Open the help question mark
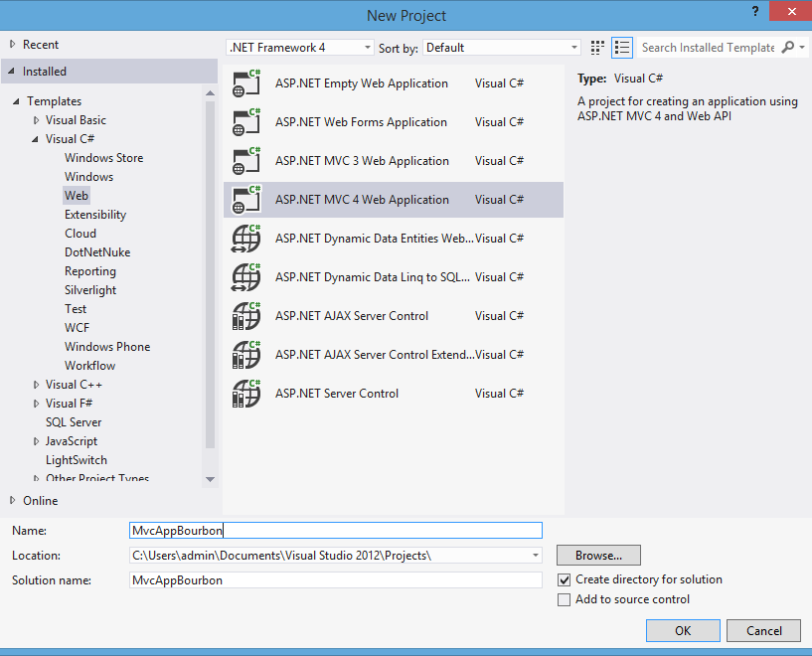The image size is (812, 656). 755,11
